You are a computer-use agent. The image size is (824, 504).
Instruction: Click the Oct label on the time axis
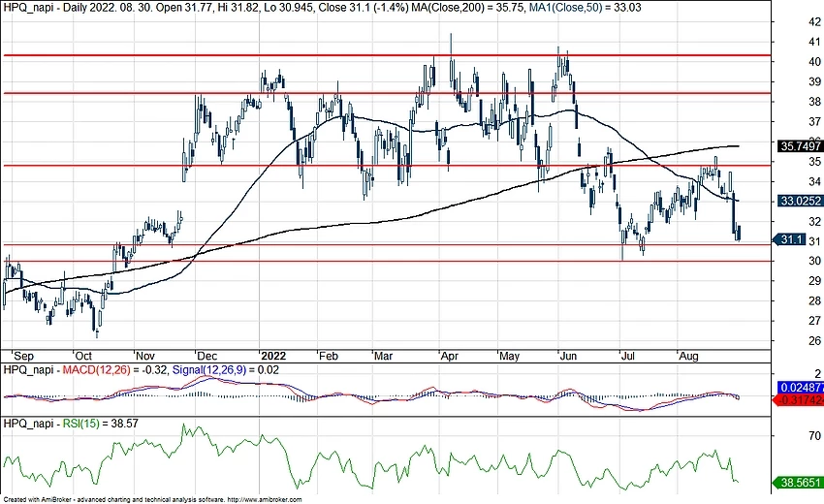pos(83,356)
